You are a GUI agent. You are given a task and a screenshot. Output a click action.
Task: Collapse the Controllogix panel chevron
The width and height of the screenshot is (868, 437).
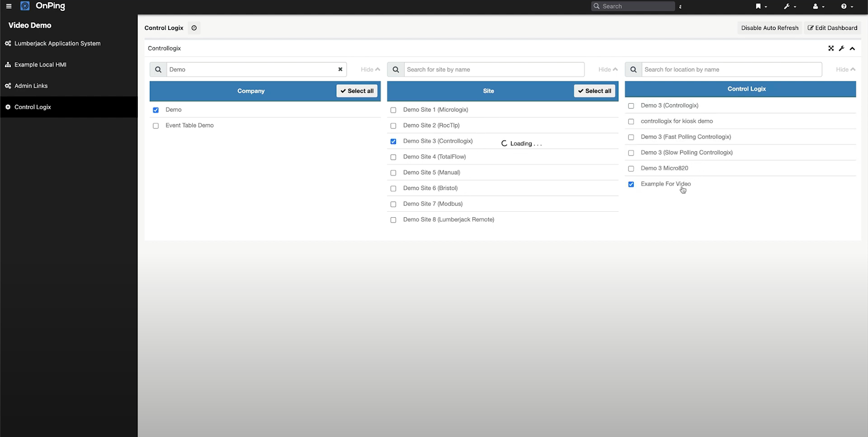coord(852,48)
